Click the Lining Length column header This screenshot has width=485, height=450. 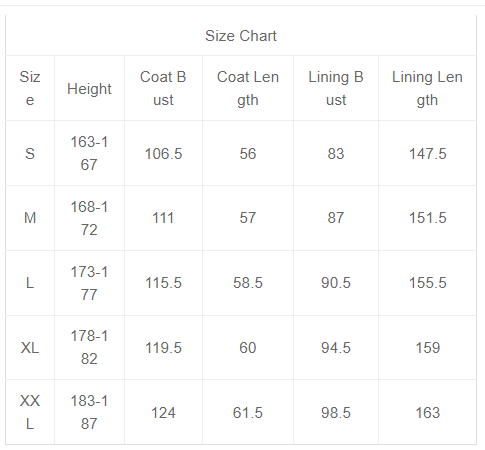427,88
